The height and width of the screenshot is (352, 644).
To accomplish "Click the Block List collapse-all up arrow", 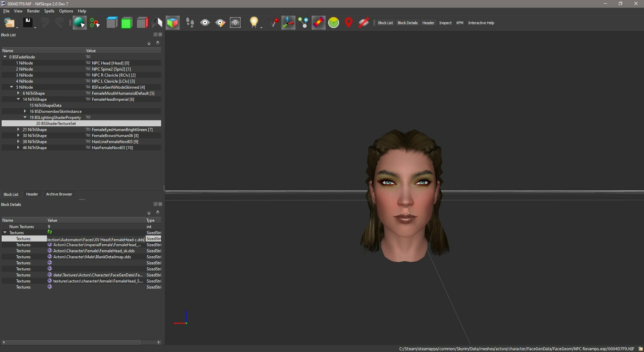I will point(158,43).
